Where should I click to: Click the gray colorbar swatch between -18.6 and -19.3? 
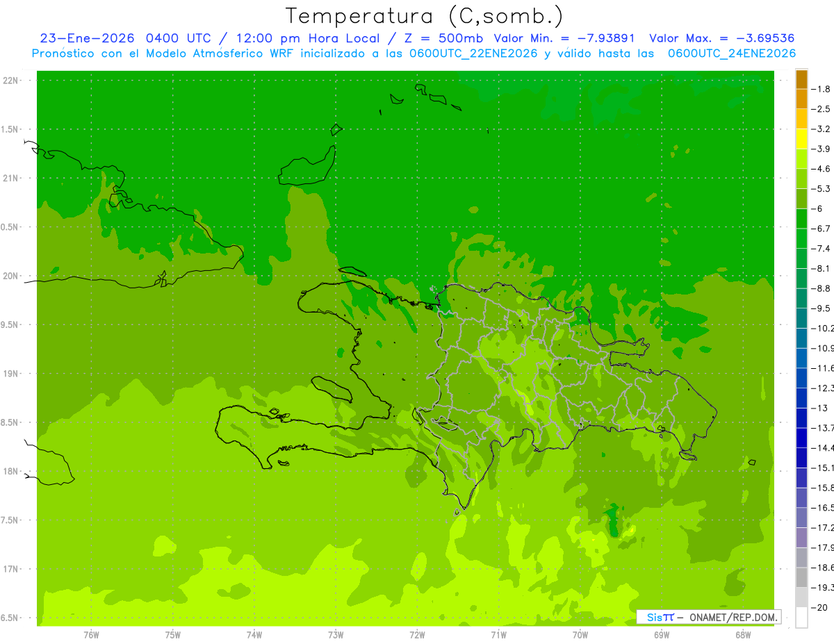point(801,577)
